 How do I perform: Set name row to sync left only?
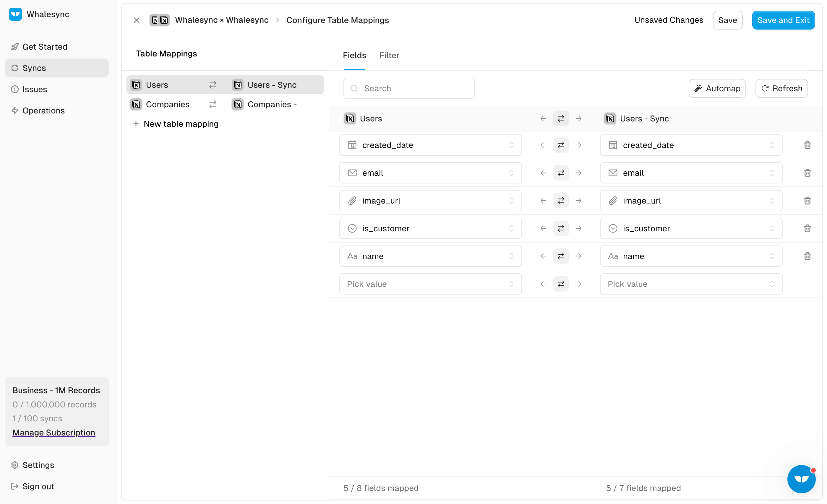click(543, 256)
